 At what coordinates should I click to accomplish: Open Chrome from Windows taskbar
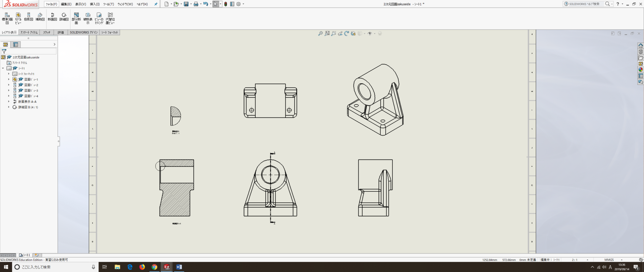coord(154,267)
